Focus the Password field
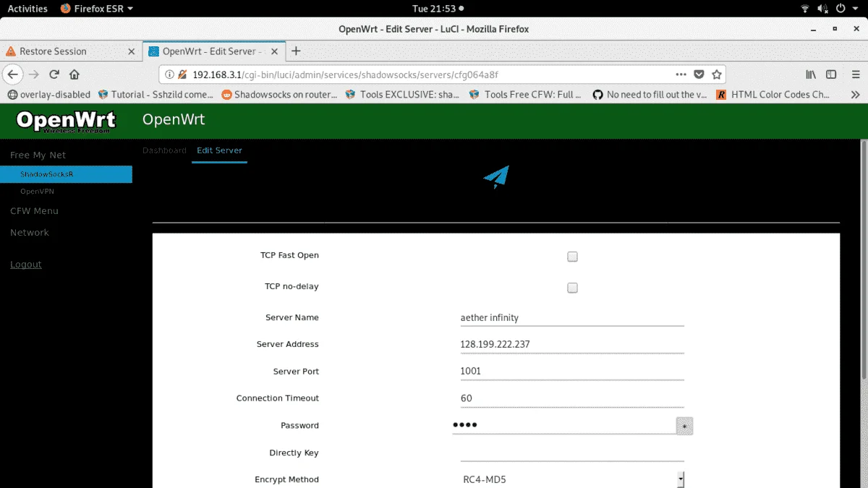The image size is (868, 488). 564,425
